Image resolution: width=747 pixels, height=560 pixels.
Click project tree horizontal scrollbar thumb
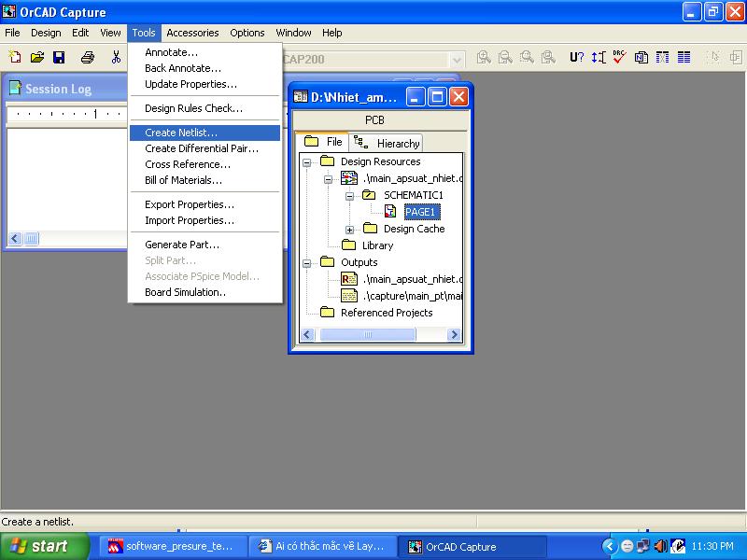[367, 335]
